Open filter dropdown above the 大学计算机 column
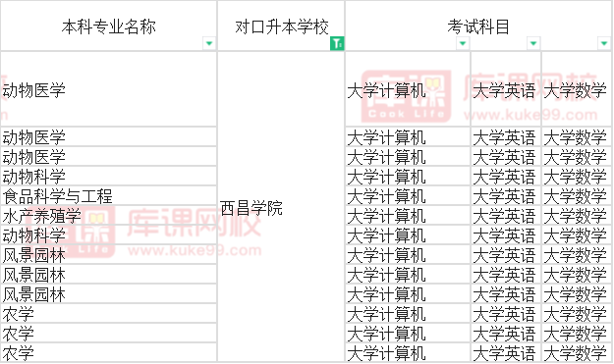614x364 pixels. (x=463, y=43)
